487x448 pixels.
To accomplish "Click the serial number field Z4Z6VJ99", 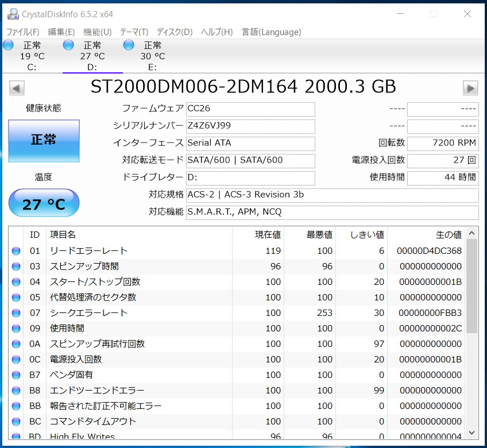I will [x=250, y=126].
